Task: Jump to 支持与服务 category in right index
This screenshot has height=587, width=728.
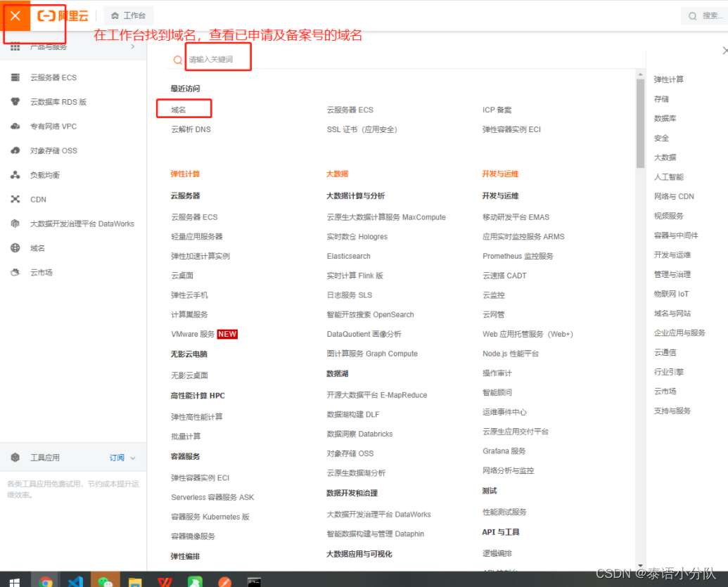Action: pos(672,411)
